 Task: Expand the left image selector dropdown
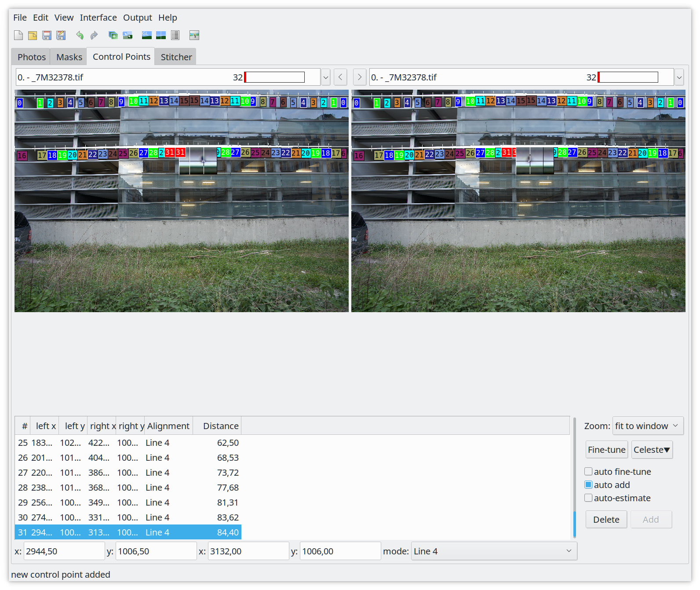pos(326,77)
